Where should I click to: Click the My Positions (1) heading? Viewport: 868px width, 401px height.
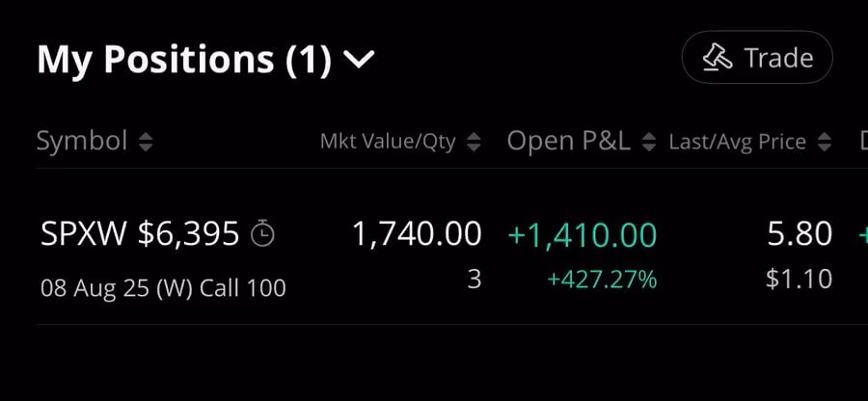[183, 61]
